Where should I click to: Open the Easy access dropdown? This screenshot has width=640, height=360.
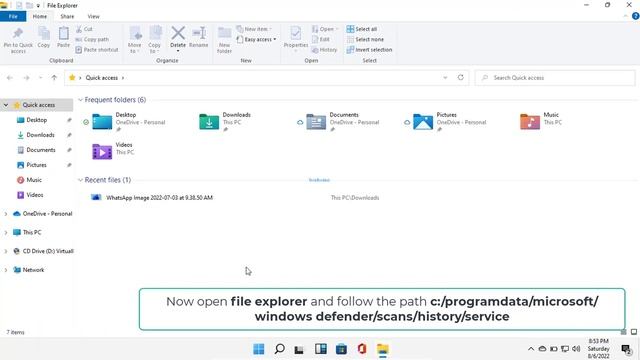pyautogui.click(x=256, y=39)
